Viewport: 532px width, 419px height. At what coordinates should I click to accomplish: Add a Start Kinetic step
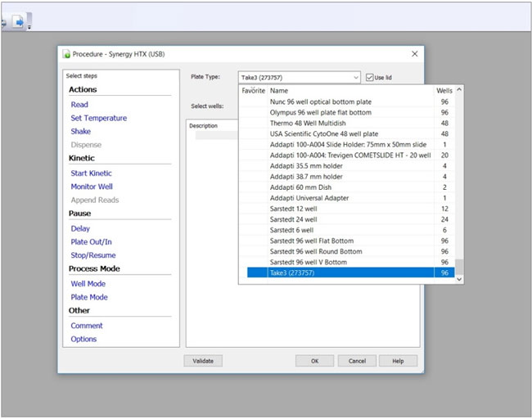pos(91,173)
